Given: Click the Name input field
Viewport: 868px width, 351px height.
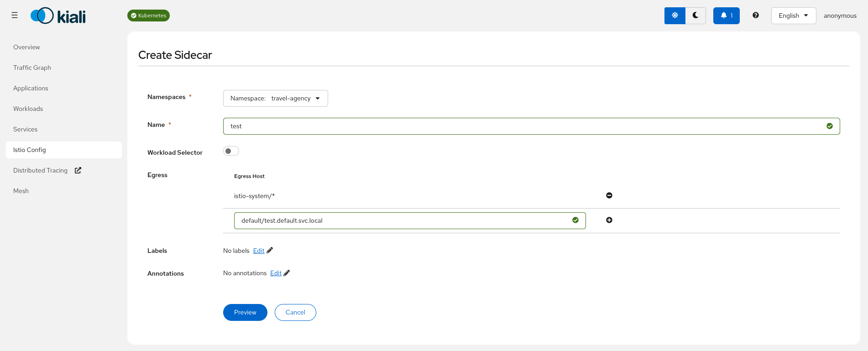Looking at the screenshot, I should (525, 126).
